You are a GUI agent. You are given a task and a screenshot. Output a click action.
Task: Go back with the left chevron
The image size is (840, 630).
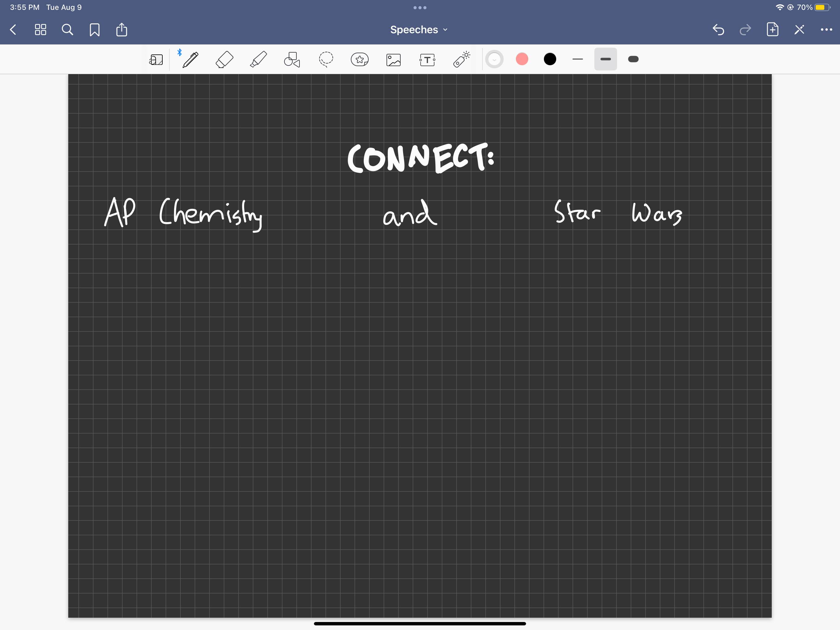click(13, 30)
